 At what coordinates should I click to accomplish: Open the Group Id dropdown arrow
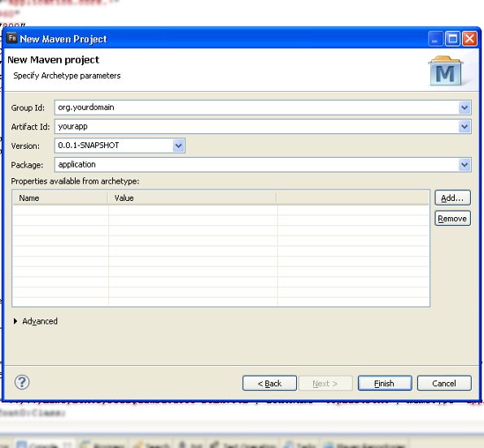(464, 107)
